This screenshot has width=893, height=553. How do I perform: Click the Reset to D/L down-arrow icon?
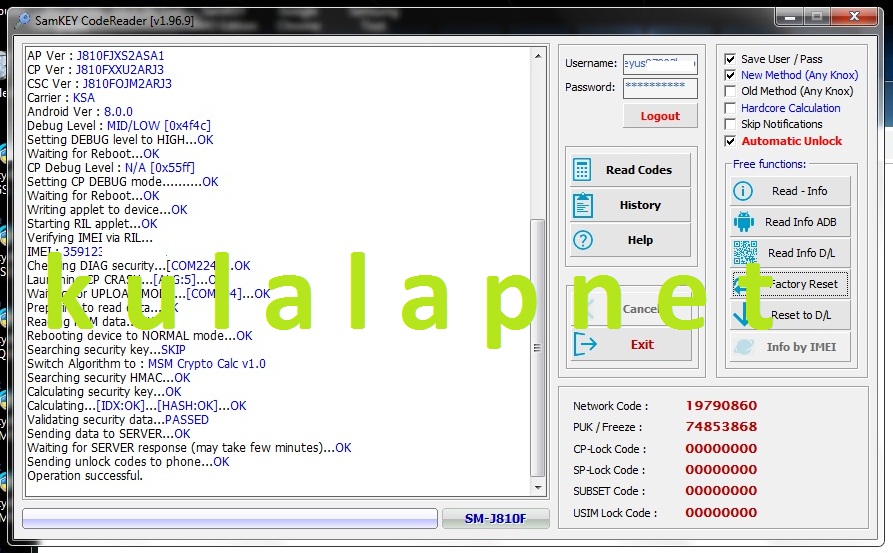point(743,314)
